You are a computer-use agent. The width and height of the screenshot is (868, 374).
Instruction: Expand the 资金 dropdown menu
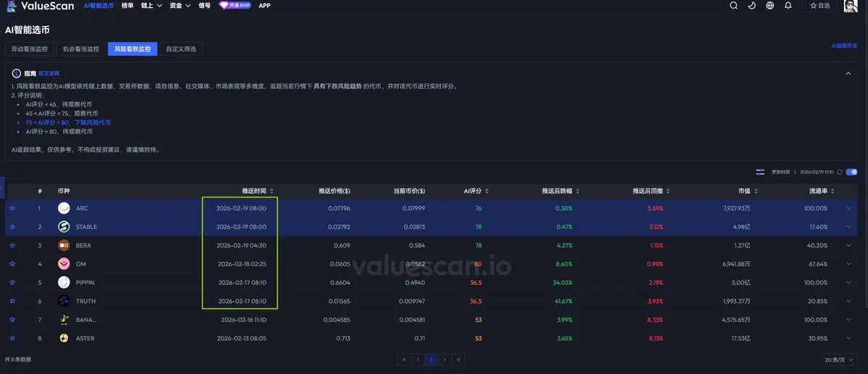point(180,6)
